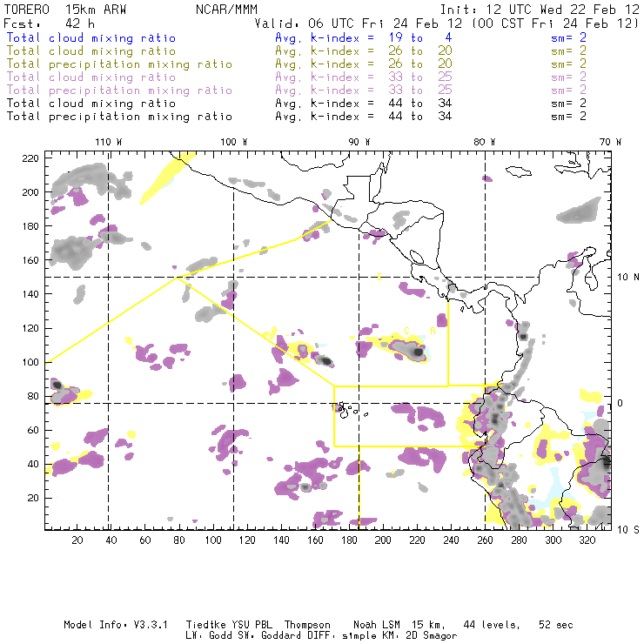Screen dimensions: 644x644
Task: Select the "90 W" longitude label
Action: coord(359,142)
